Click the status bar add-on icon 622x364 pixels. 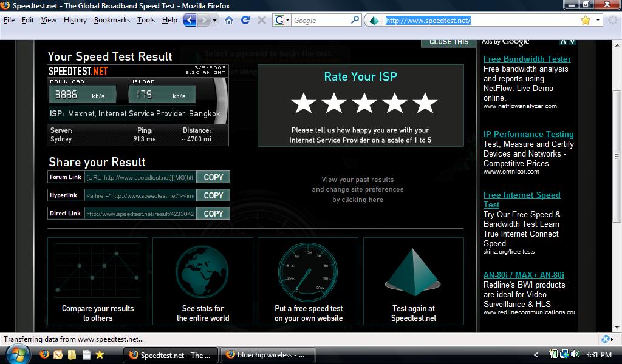point(606,339)
